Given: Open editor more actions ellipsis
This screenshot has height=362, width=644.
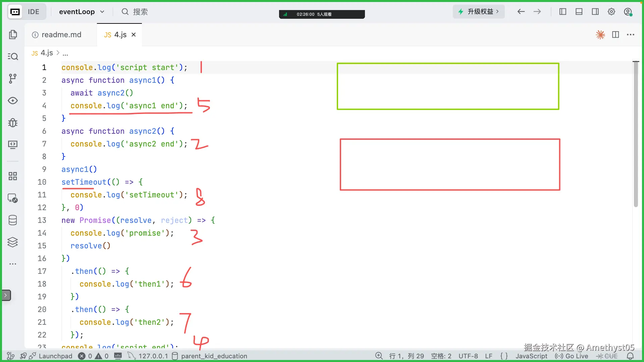Looking at the screenshot, I should 631,35.
